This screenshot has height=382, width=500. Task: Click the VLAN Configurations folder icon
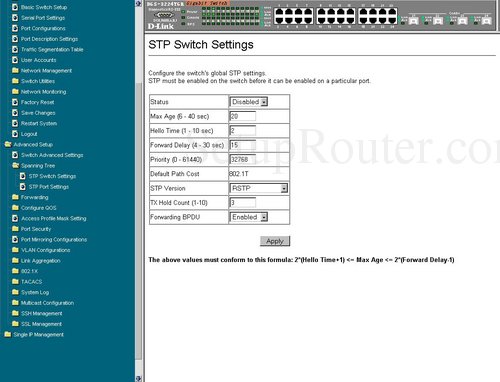coord(15,250)
